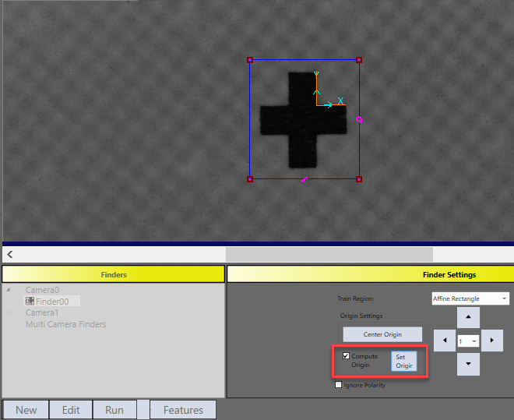Image resolution: width=514 pixels, height=420 pixels.
Task: Click the Set Origin button
Action: coord(403,362)
